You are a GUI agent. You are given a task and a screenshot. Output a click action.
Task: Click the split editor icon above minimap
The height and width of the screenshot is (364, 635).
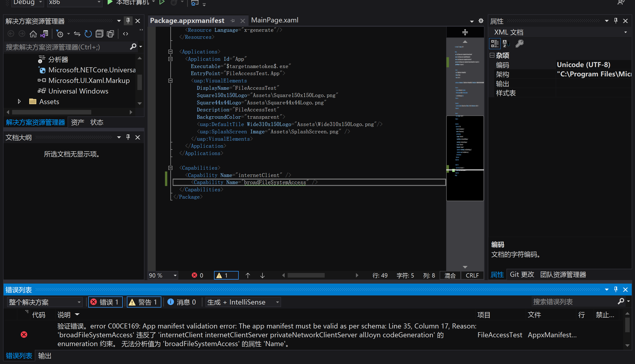(465, 32)
